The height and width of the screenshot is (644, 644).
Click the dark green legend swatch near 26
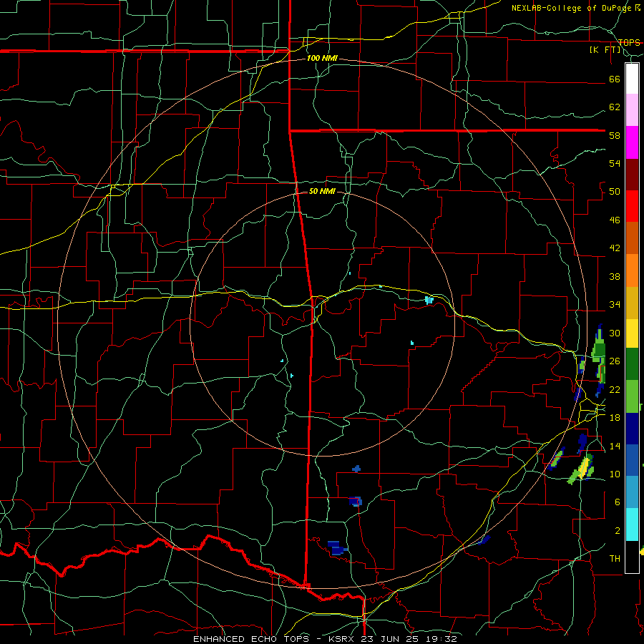point(632,364)
